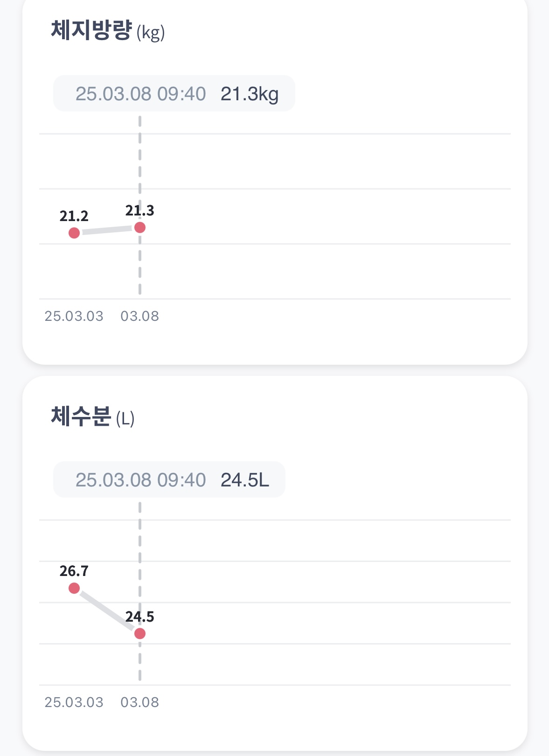Screen dimensions: 549x756
Task: Tap the 21.3 data point in body fat chart
Action: (140, 228)
